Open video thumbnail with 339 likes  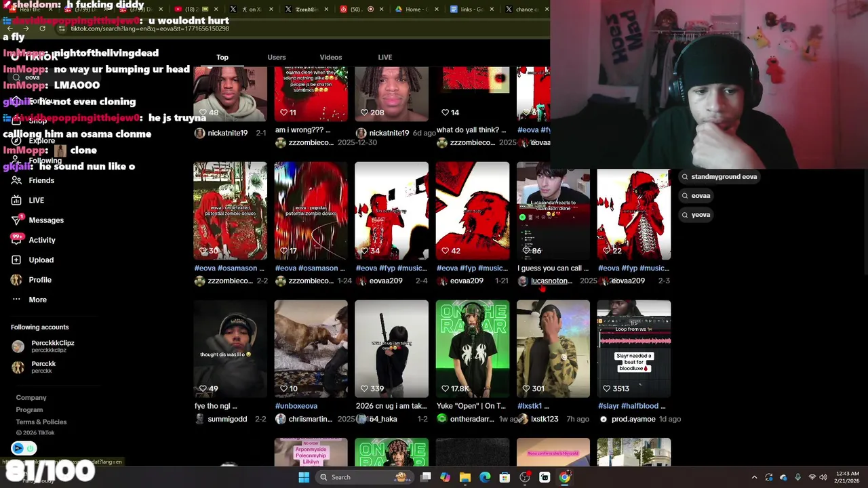coord(391,348)
